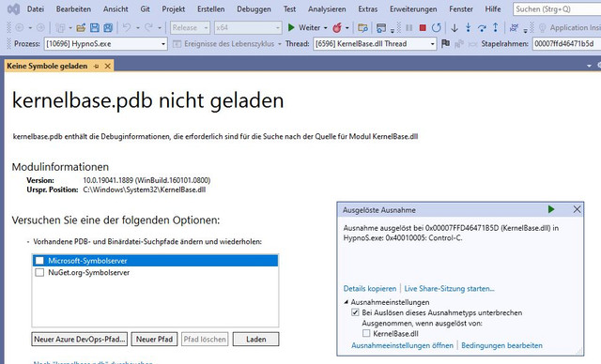Click the Save All icon

pos(108,27)
